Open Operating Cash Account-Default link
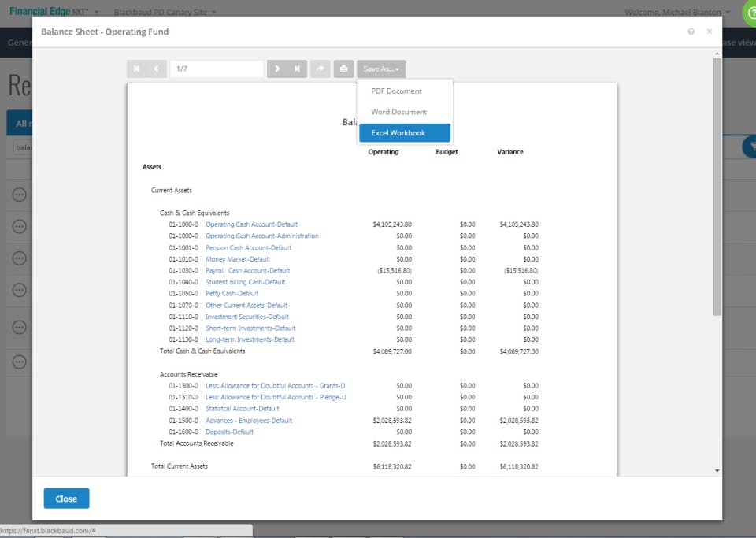 (252, 224)
